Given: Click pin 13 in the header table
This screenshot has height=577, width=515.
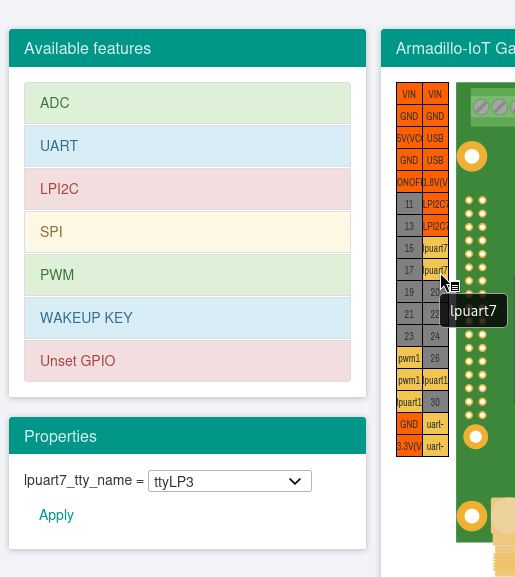Looking at the screenshot, I should click(x=409, y=226).
